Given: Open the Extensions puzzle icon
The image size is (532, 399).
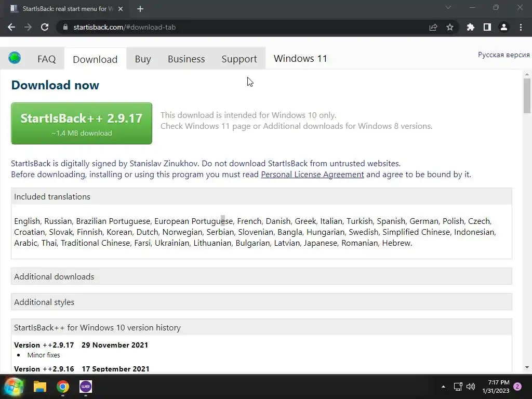Looking at the screenshot, I should [x=471, y=27].
